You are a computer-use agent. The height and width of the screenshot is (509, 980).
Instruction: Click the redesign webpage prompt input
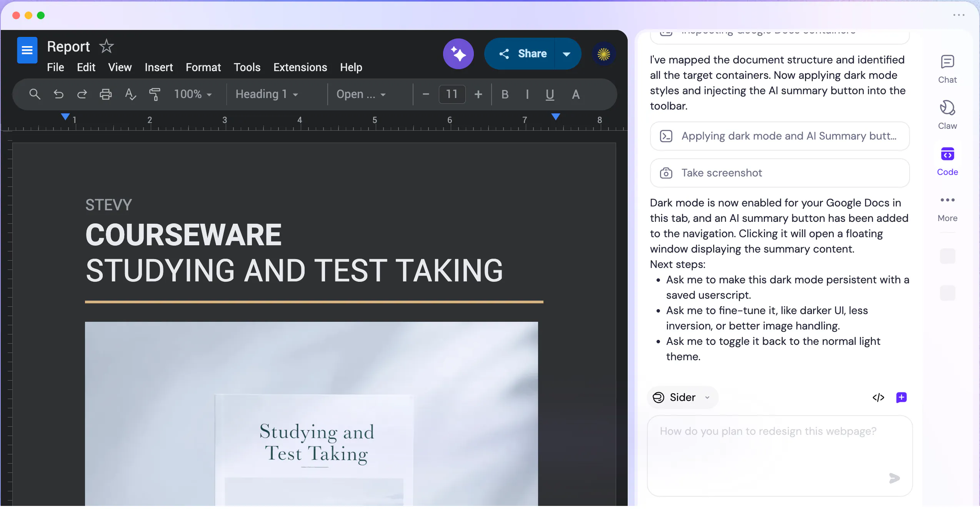click(780, 456)
